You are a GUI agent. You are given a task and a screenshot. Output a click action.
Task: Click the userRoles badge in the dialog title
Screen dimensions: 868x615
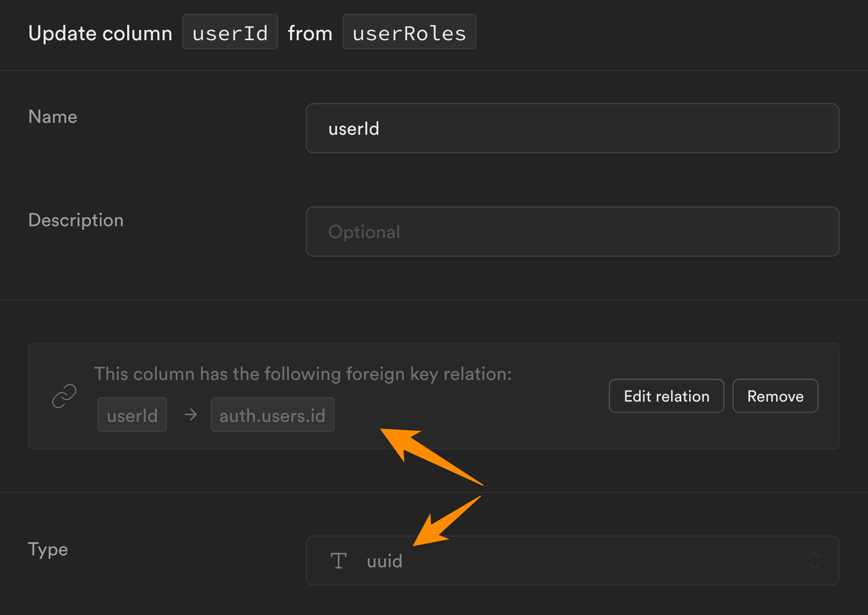pos(409,32)
